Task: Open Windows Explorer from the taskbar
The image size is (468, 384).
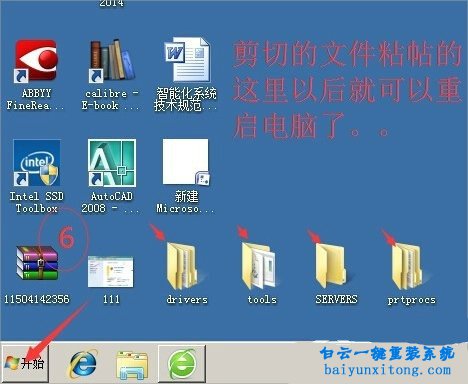Action: [132, 365]
